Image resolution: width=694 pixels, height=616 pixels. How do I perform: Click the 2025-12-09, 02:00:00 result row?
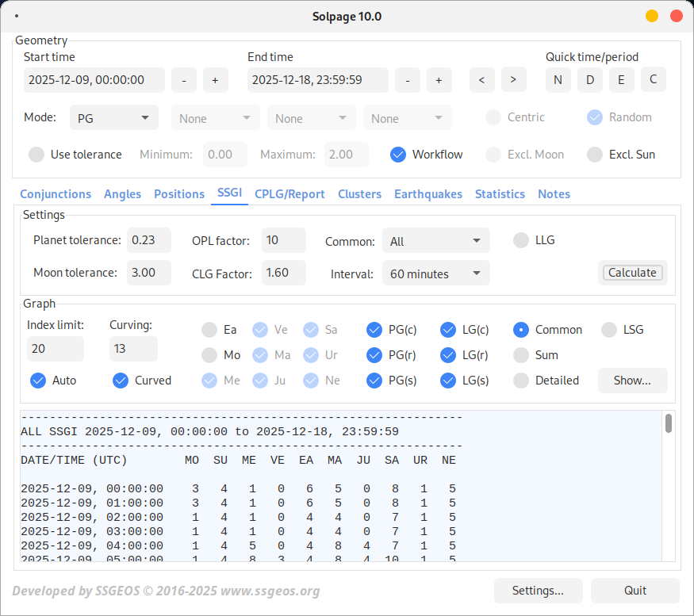[239, 518]
